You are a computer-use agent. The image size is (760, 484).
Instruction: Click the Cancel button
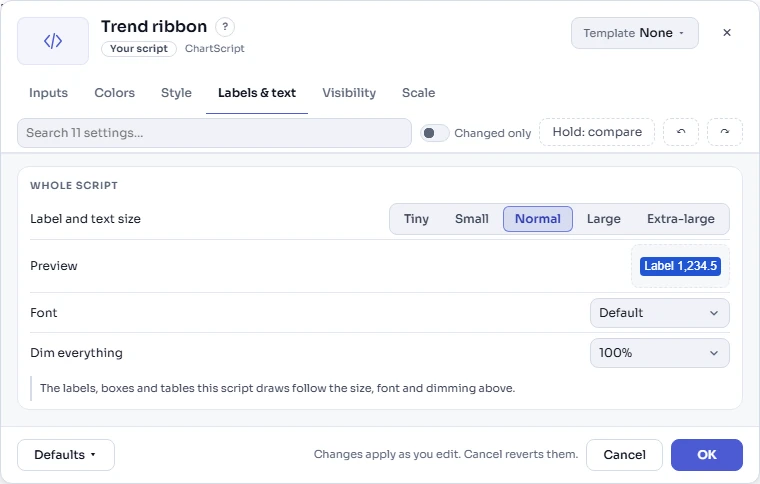tap(624, 455)
